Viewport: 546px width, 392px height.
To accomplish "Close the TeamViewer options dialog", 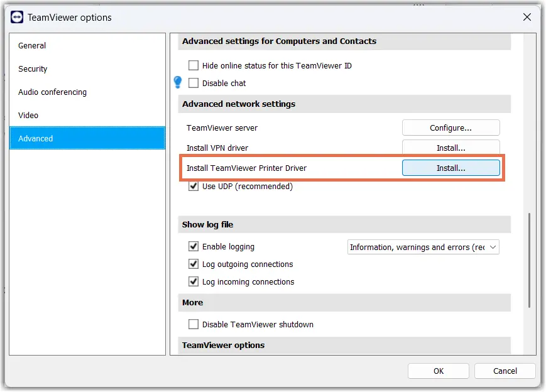I will (527, 17).
